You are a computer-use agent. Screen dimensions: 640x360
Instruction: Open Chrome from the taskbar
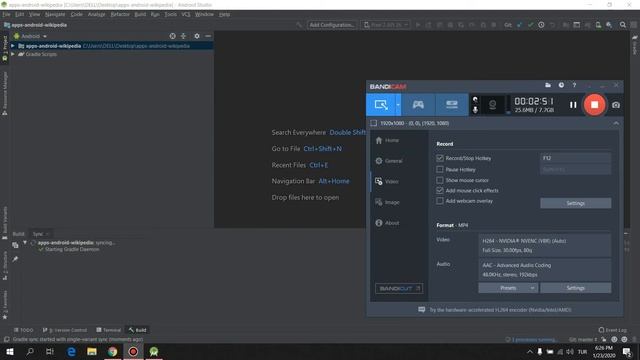point(113,351)
